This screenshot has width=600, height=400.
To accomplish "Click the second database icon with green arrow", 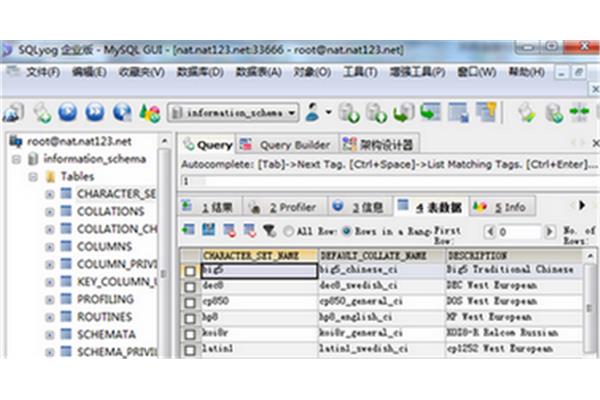I will click(376, 113).
